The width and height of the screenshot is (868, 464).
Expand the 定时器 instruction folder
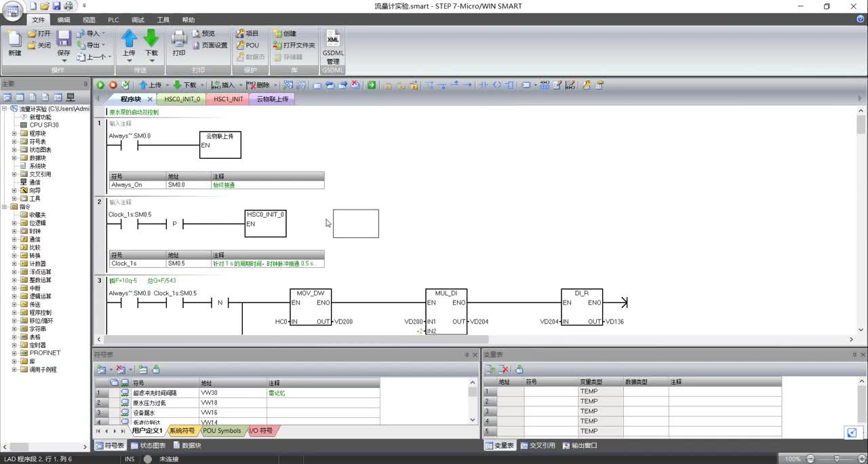[14, 345]
